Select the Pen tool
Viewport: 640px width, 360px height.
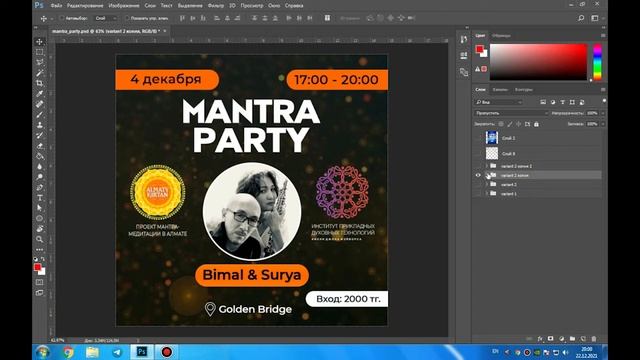(x=40, y=187)
